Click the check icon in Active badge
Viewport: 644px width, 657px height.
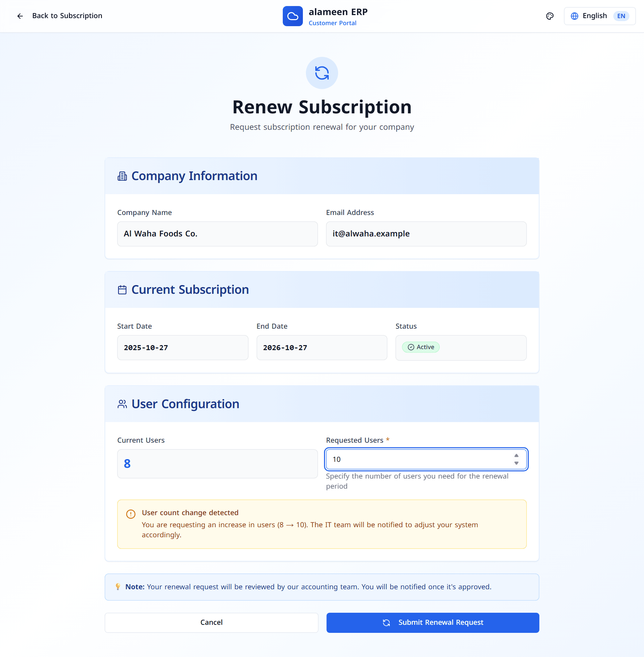[x=411, y=347]
